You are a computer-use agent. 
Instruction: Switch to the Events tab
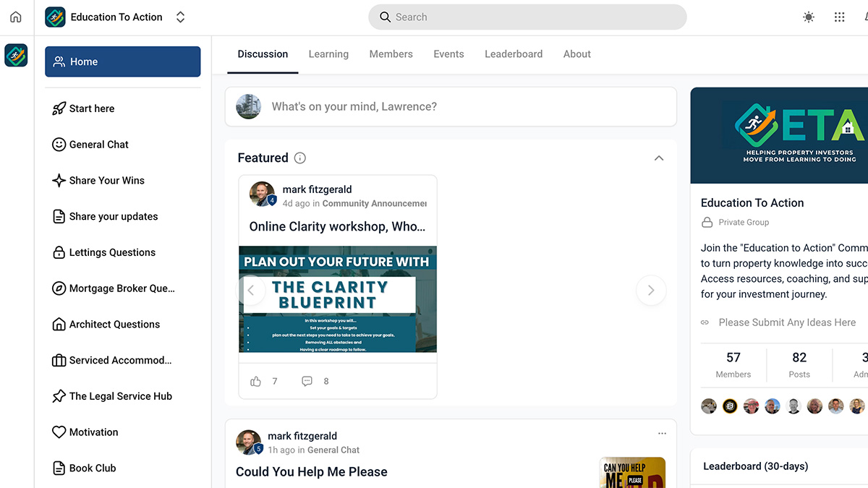click(448, 53)
